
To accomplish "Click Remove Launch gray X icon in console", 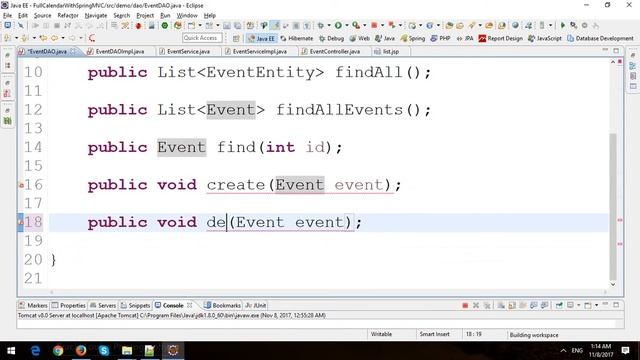I will pyautogui.click(x=476, y=305).
